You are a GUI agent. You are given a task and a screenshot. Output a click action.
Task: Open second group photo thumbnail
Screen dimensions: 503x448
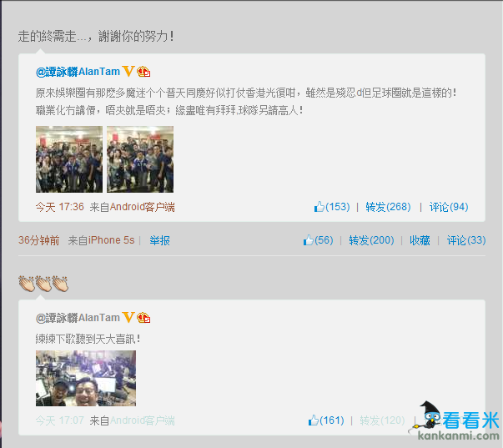(x=140, y=159)
